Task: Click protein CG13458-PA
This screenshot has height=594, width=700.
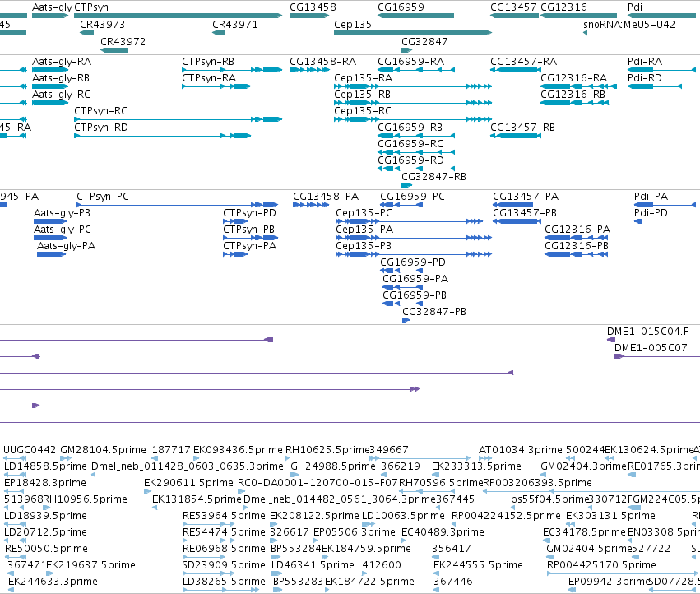Action: point(326,197)
